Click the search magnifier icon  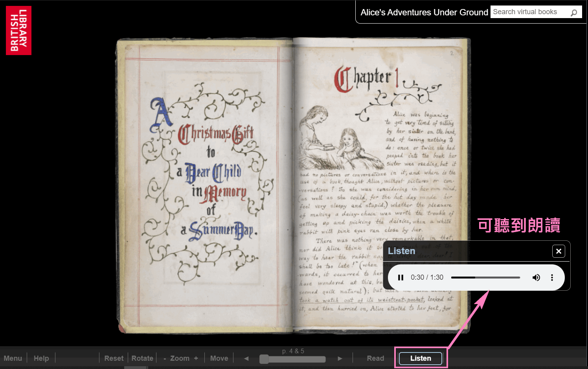click(574, 13)
